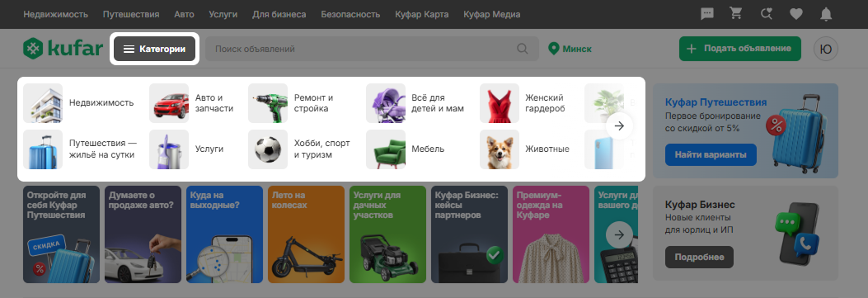The image size is (868, 298).
Task: Go to Авто in top bar
Action: pos(185,14)
